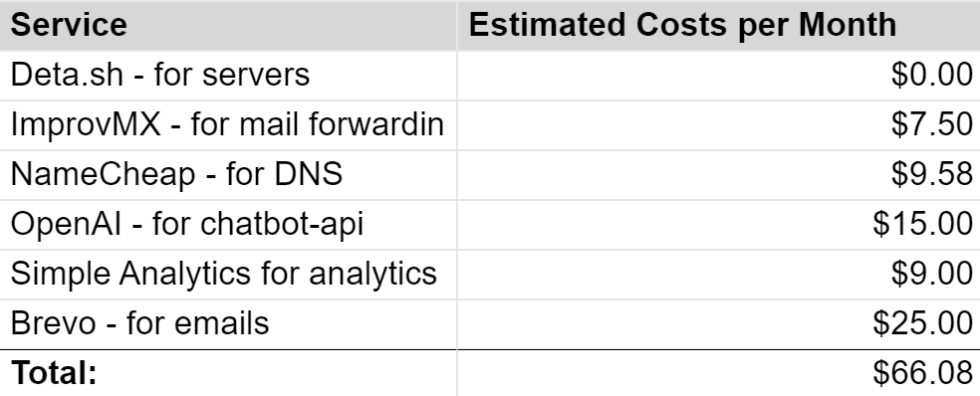
Task: Select the $15.00 cost cell
Action: tap(719, 225)
